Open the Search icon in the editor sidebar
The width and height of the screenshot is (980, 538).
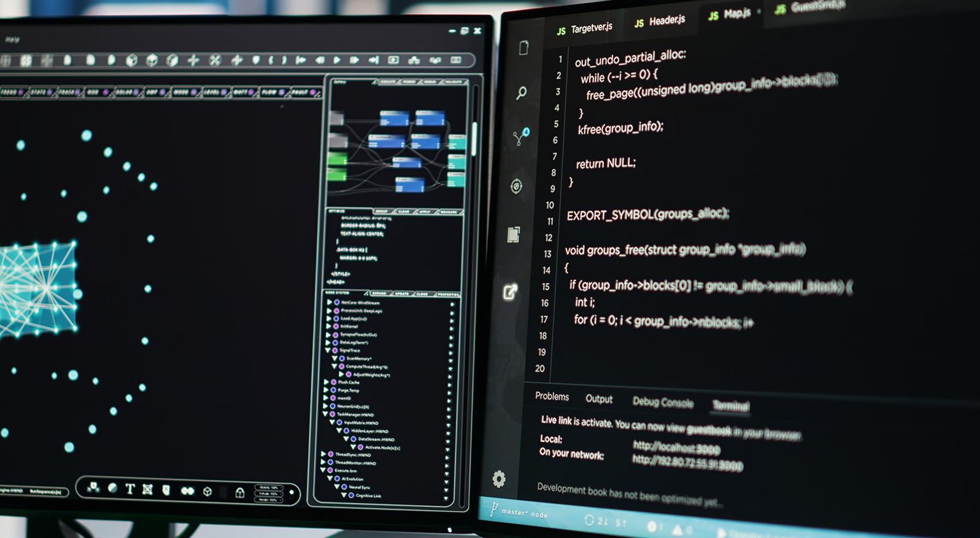(522, 92)
